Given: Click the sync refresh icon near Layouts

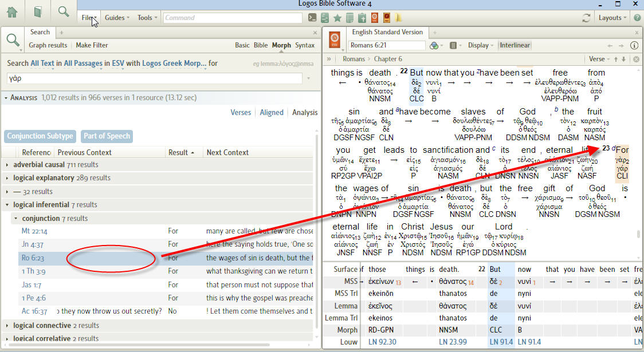Looking at the screenshot, I should (586, 18).
